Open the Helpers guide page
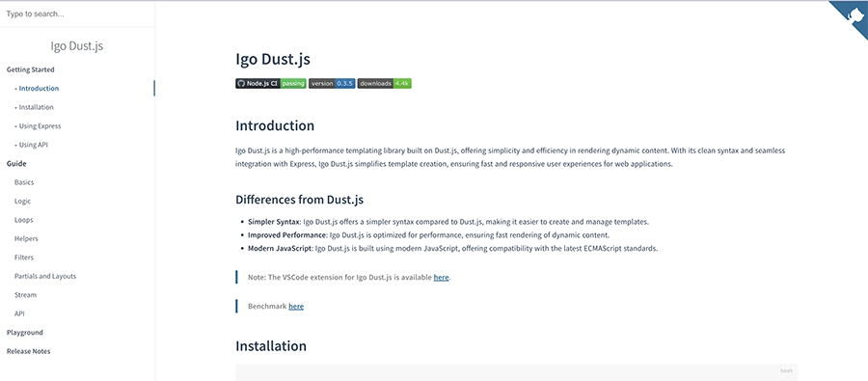This screenshot has width=868, height=381. [26, 238]
